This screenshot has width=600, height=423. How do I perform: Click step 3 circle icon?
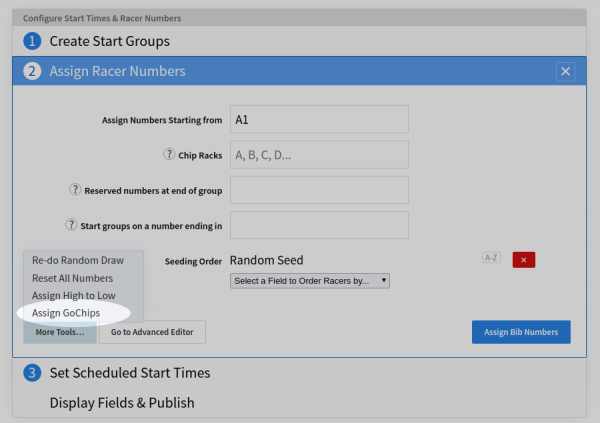point(32,373)
